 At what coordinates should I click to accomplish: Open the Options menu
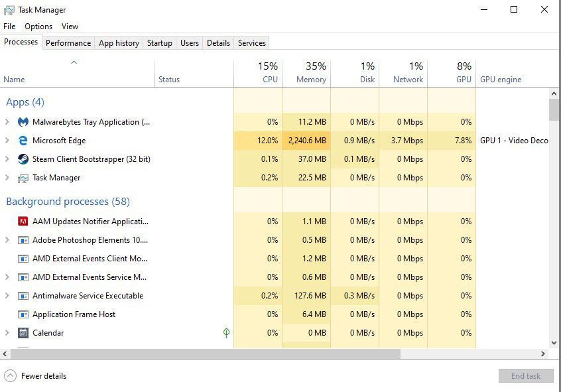click(x=38, y=27)
